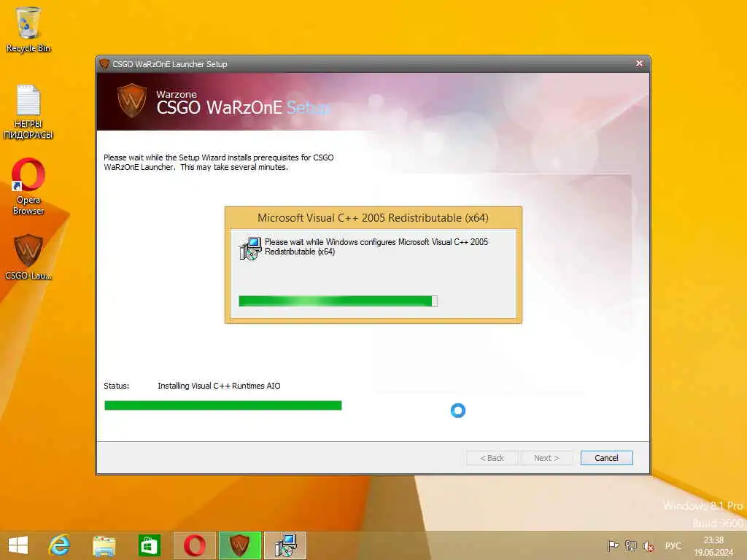Click the 'Status:' label
The height and width of the screenshot is (560, 747).
116,386
